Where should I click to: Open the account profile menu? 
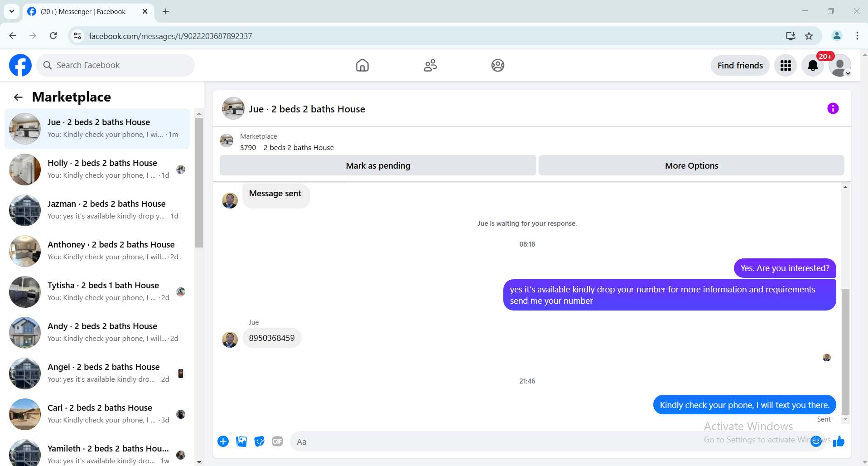pyautogui.click(x=840, y=65)
